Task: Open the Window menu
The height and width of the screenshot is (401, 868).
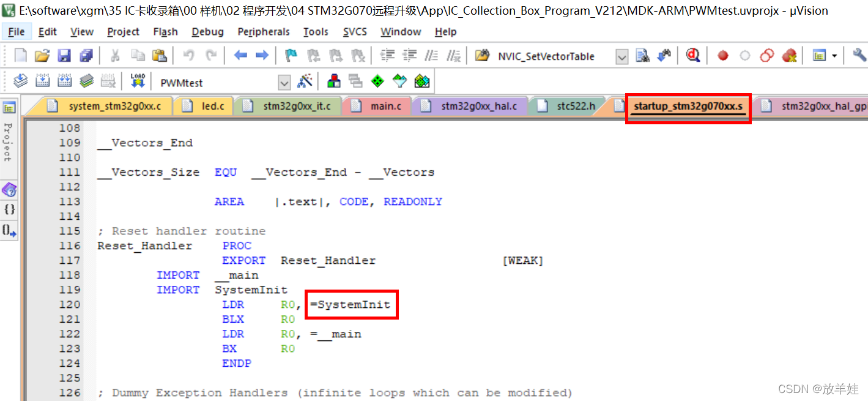Action: click(x=401, y=32)
